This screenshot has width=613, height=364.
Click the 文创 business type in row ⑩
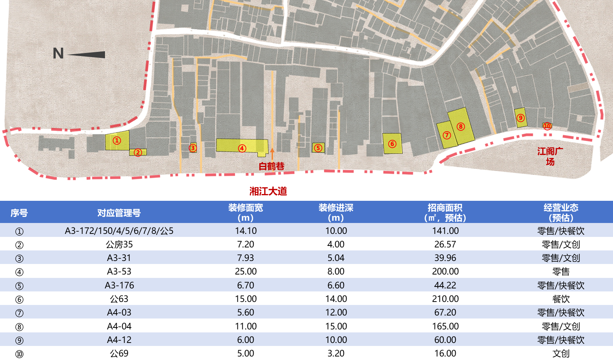click(561, 353)
